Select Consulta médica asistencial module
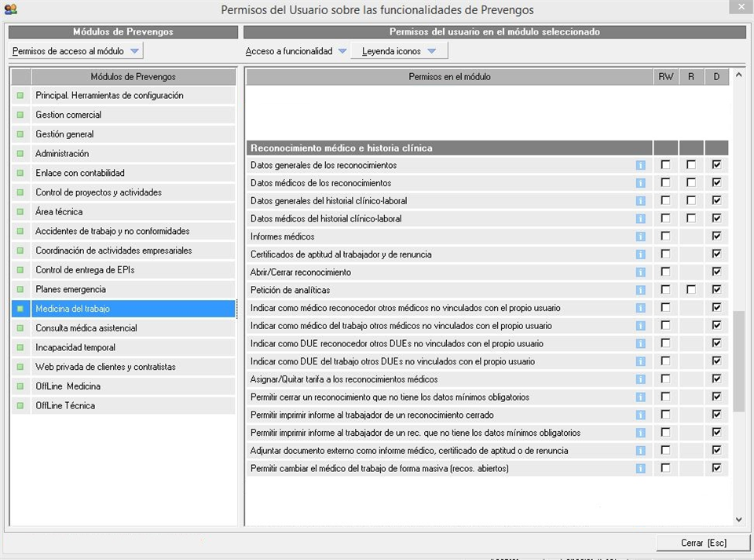Image resolution: width=754 pixels, height=560 pixels. click(86, 328)
